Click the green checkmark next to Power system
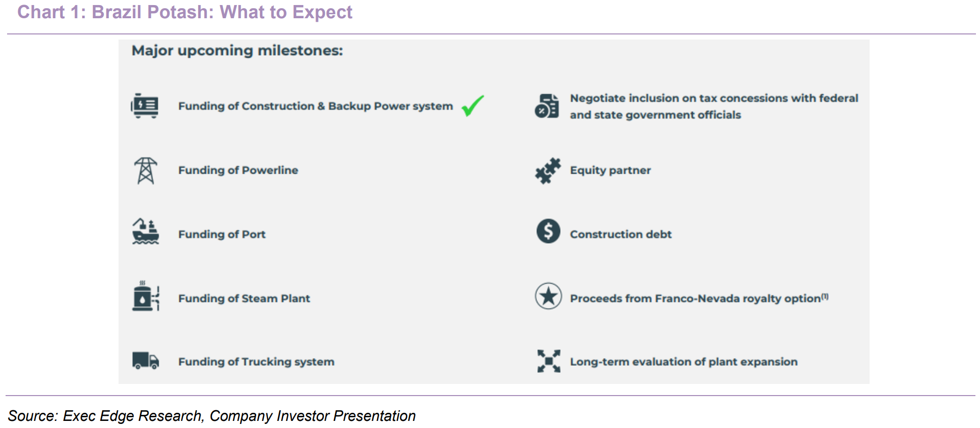 [x=473, y=106]
